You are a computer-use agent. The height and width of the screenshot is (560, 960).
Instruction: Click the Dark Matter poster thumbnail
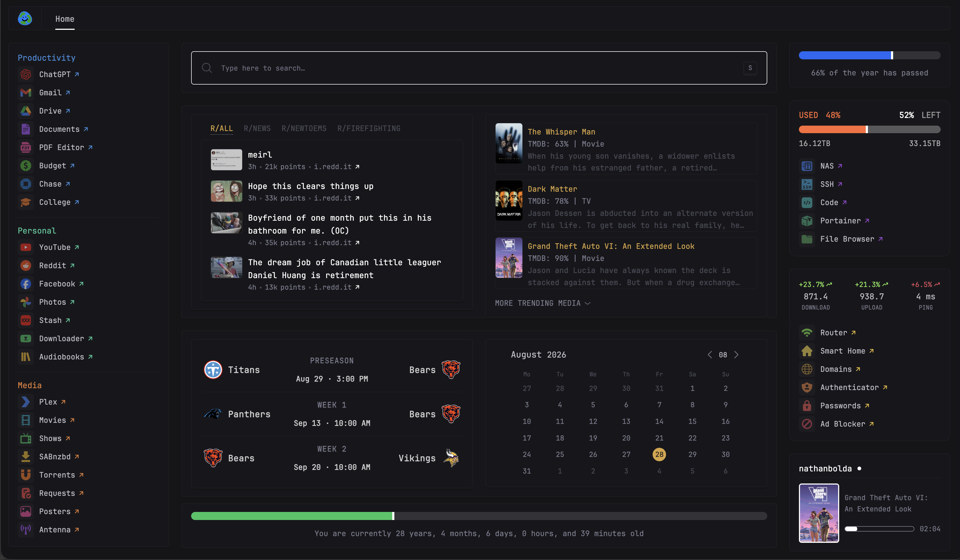(x=508, y=200)
